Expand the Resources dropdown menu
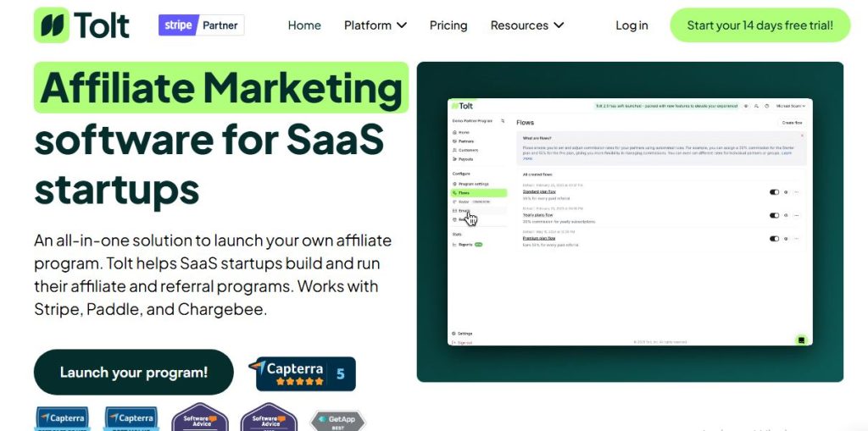The width and height of the screenshot is (868, 431). tap(526, 25)
